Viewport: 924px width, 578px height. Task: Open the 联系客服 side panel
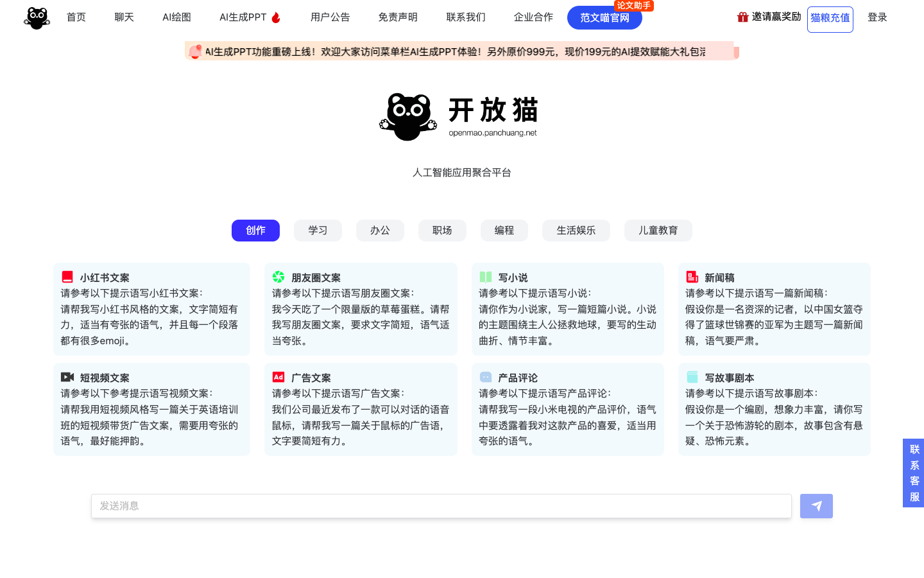tap(913, 473)
